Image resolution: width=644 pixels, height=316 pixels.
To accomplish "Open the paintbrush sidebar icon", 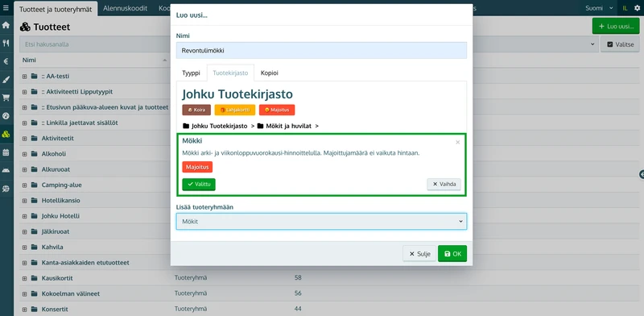I will 6,80.
